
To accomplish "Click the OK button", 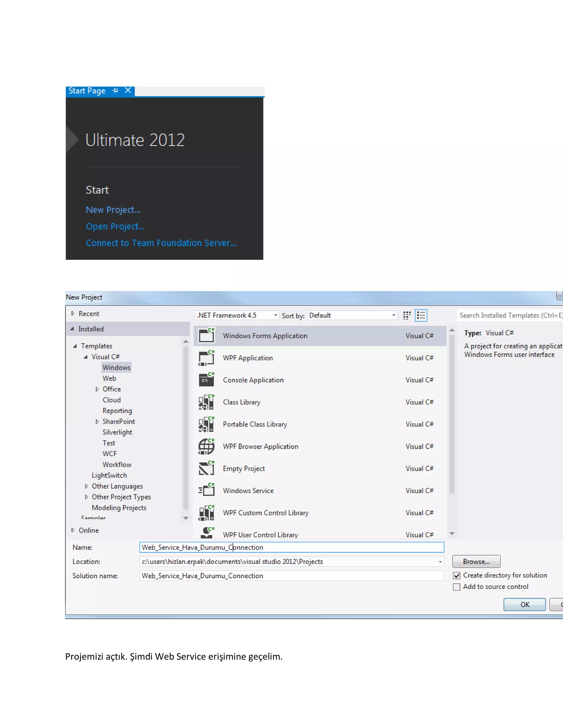I will pos(524,604).
